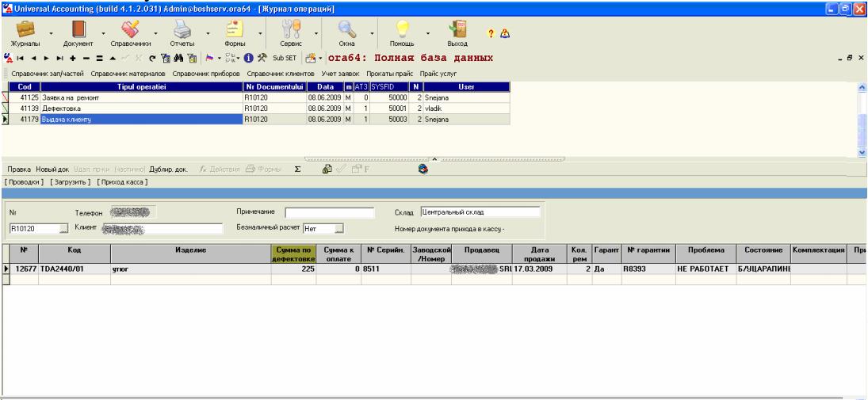Viewport: 868px width, 400px height.
Task: Open the Безналичный расчет dropdown button
Action: (339, 228)
